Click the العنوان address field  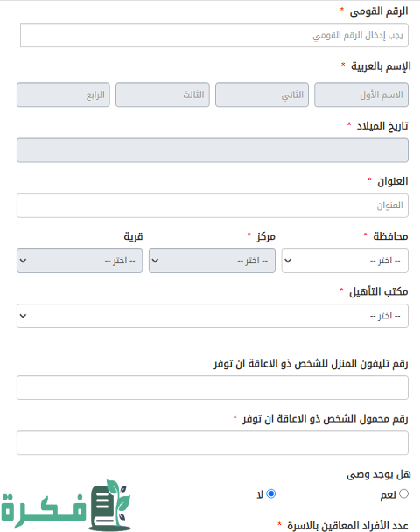click(x=213, y=206)
